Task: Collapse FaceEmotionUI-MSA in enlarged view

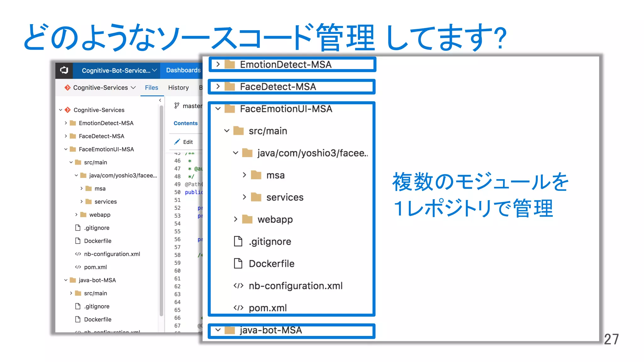Action: point(218,109)
